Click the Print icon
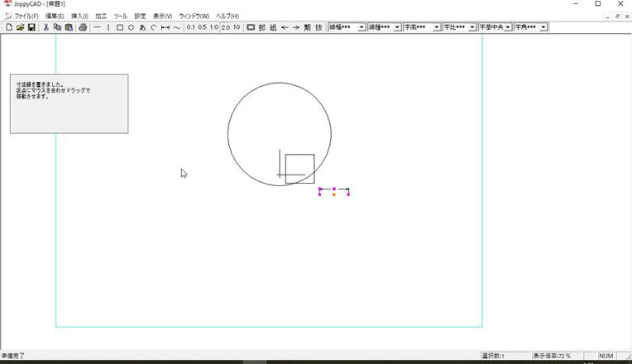The width and height of the screenshot is (632, 364). (83, 27)
